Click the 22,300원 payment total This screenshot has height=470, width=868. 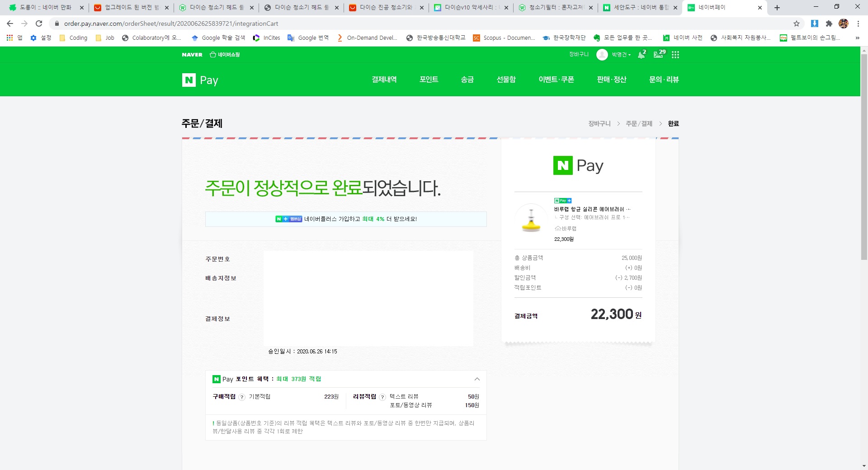point(616,315)
